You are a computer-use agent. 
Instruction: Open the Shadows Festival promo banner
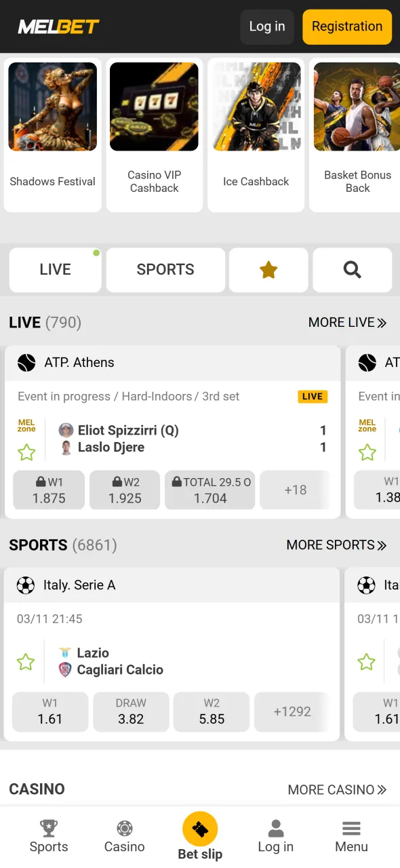pyautogui.click(x=52, y=106)
